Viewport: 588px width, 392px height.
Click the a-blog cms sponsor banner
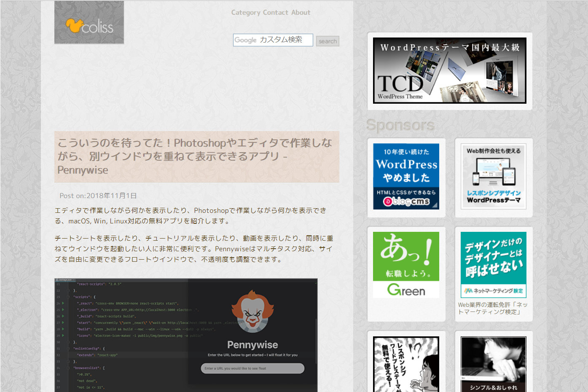[406, 177]
